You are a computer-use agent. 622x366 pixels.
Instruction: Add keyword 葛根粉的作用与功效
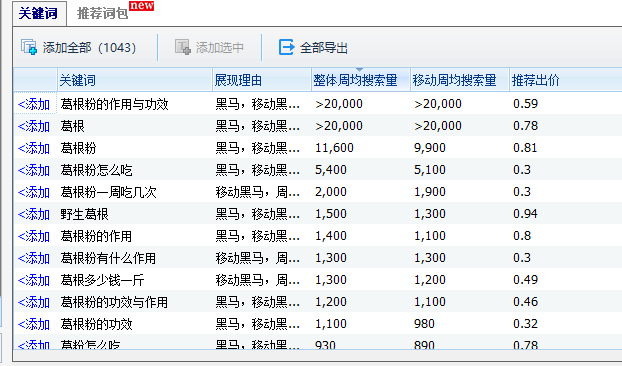(34, 104)
